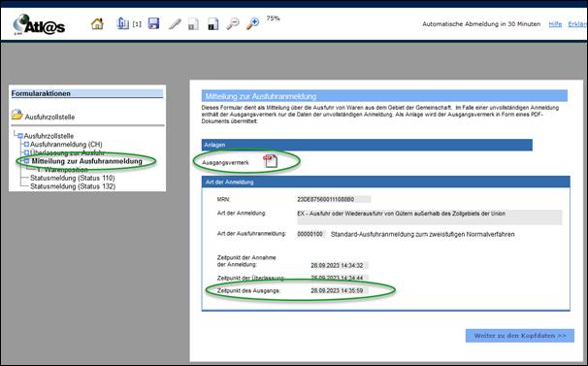Zoom out with the magnifier minus icon
The image size is (588, 366).
pos(233,23)
